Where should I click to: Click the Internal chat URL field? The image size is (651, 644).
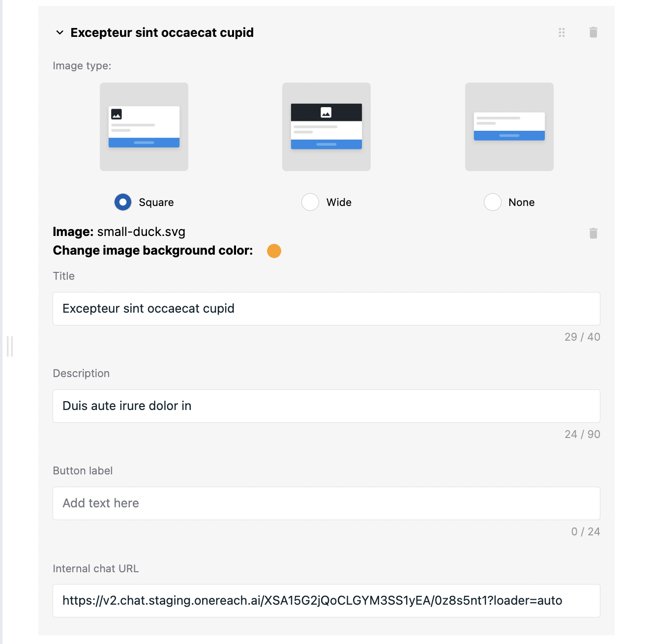coord(326,601)
